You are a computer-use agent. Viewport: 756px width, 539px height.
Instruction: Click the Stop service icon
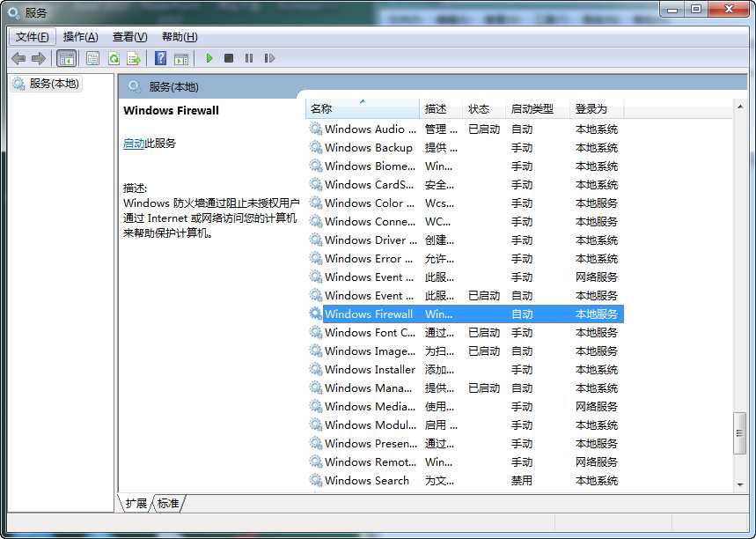pyautogui.click(x=229, y=58)
